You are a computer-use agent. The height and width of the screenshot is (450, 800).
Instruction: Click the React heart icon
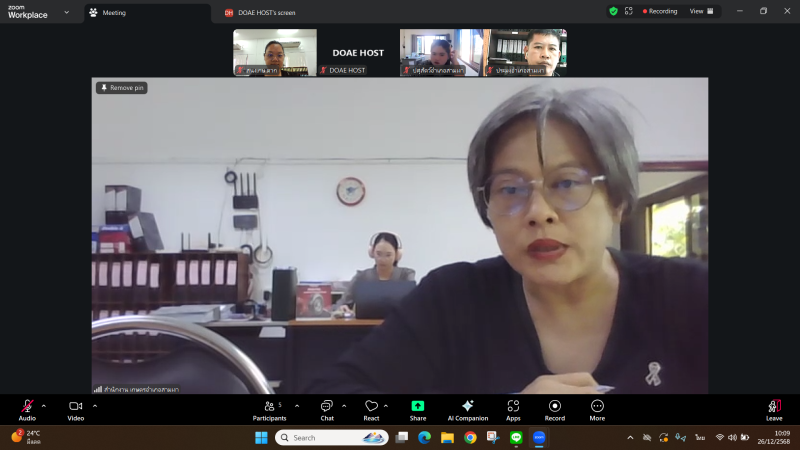[x=371, y=407]
